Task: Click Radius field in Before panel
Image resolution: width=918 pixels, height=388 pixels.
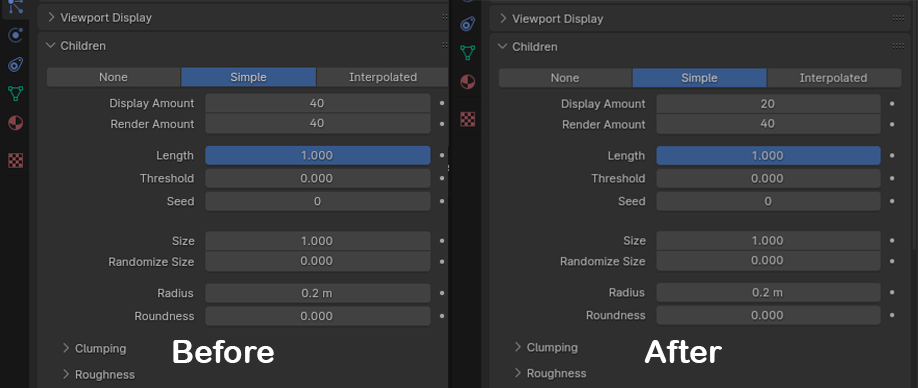Action: tap(317, 293)
